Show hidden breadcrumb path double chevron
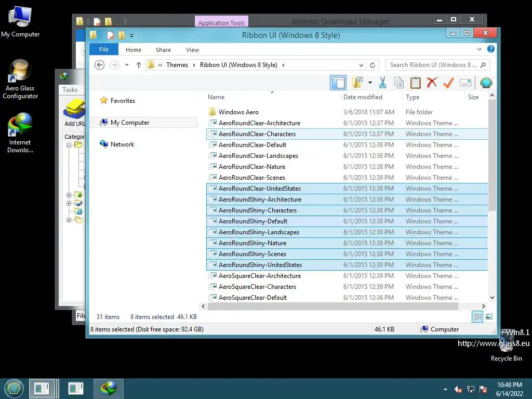 pos(160,65)
